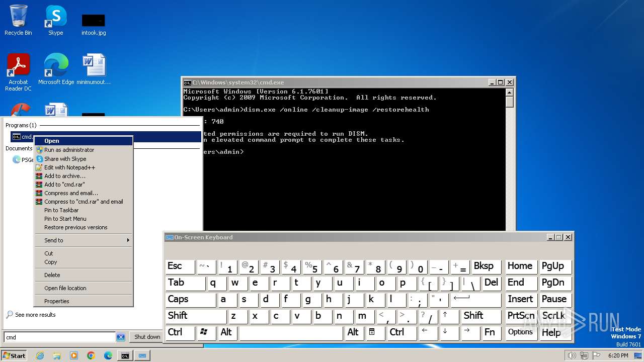This screenshot has height=362, width=644.
Task: Choose Open file location
Action: click(x=83, y=288)
